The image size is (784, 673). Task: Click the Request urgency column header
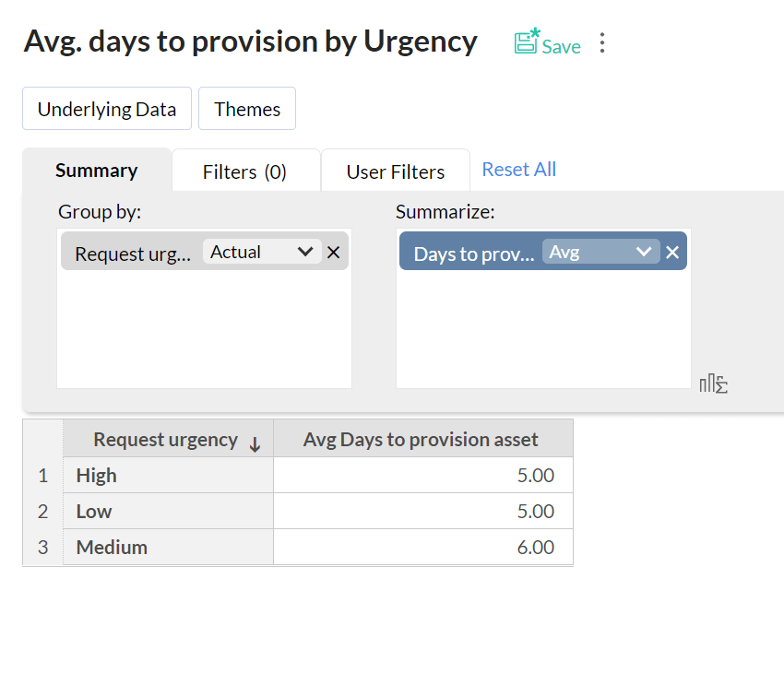pyautogui.click(x=165, y=440)
